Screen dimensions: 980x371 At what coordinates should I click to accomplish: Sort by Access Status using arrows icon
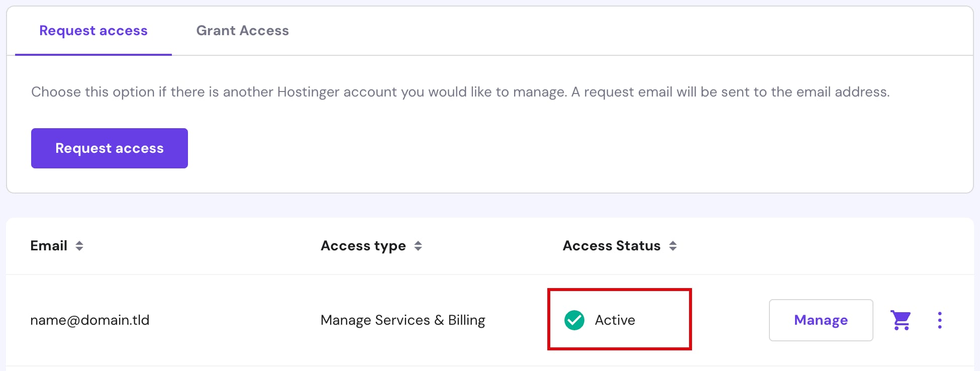[673, 246]
